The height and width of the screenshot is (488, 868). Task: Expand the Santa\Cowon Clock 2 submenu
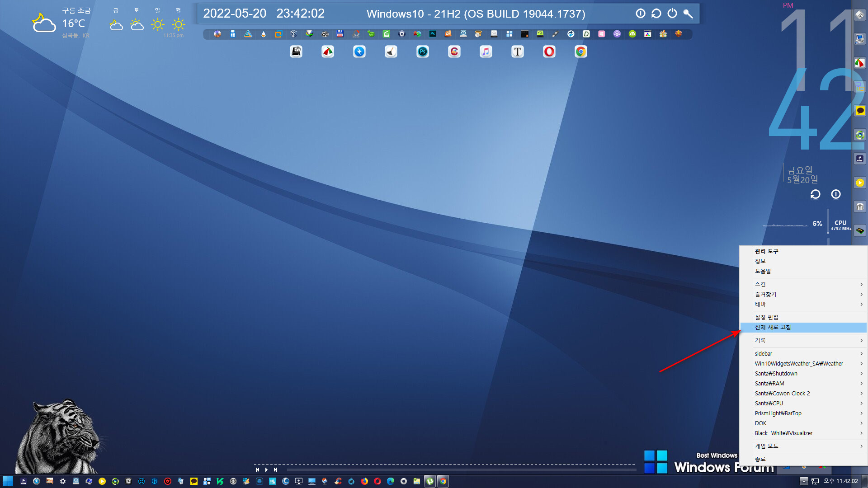click(803, 394)
